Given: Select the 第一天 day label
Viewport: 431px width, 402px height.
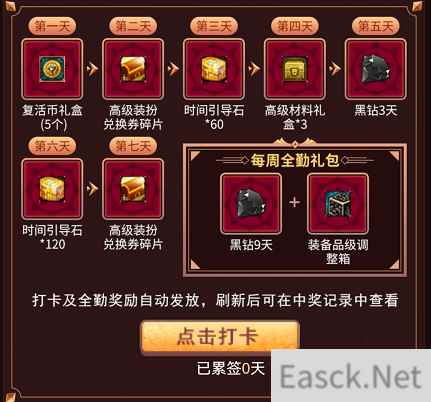Looking at the screenshot, I should [52, 26].
